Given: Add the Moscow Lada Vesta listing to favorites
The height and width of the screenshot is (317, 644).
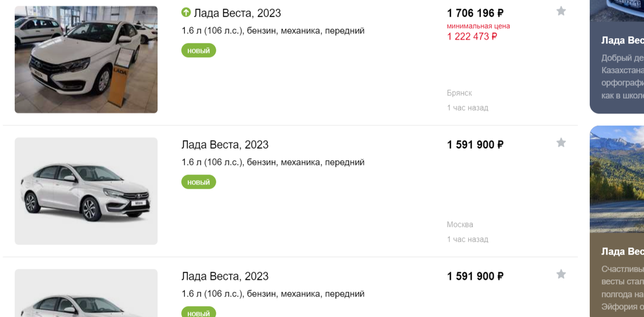Looking at the screenshot, I should [561, 143].
